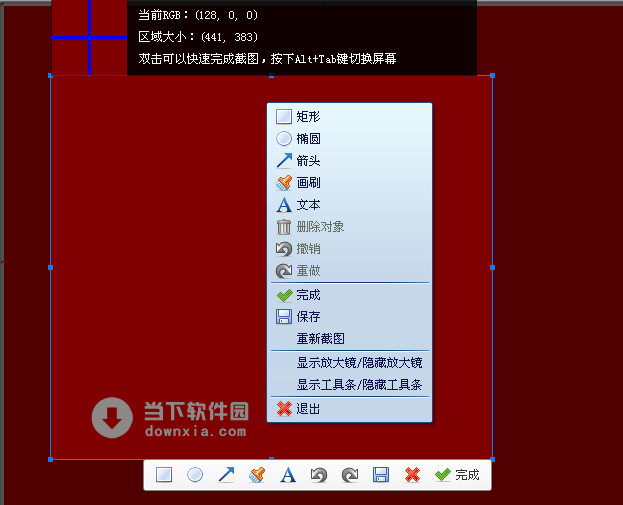Click the magnifier preview with blue crosshair

point(89,37)
